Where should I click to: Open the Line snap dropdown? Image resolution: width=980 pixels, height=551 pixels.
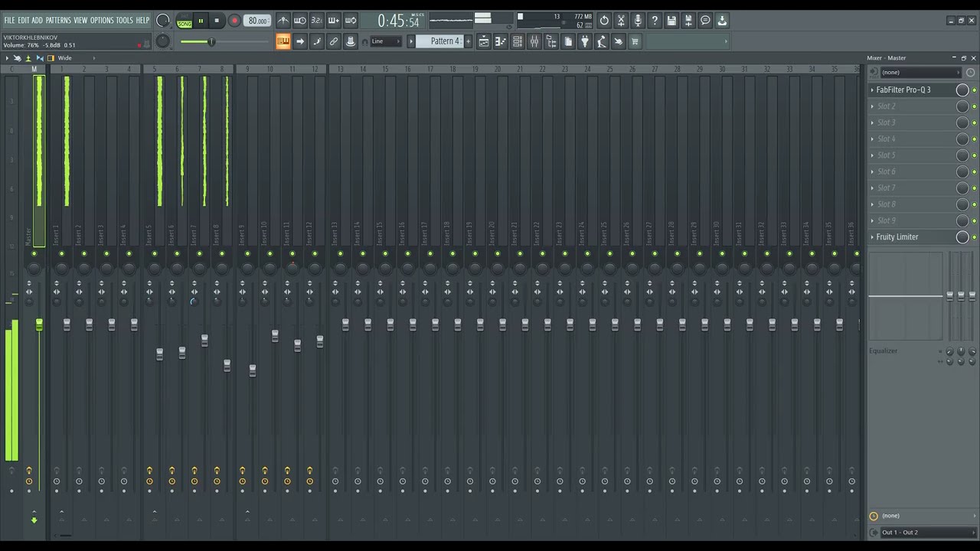pyautogui.click(x=385, y=41)
